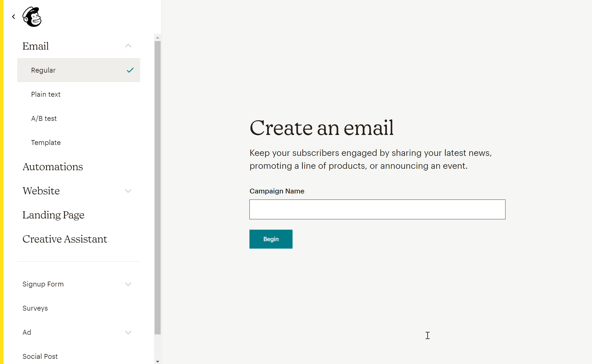Click the Mailchimp monkey logo
Screen dimensions: 592x364
(32, 17)
